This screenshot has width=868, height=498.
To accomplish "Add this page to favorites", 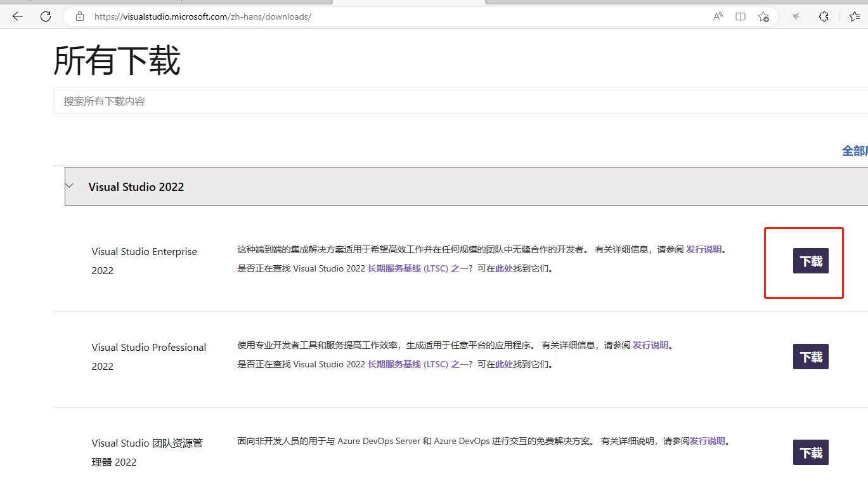I will coord(763,16).
